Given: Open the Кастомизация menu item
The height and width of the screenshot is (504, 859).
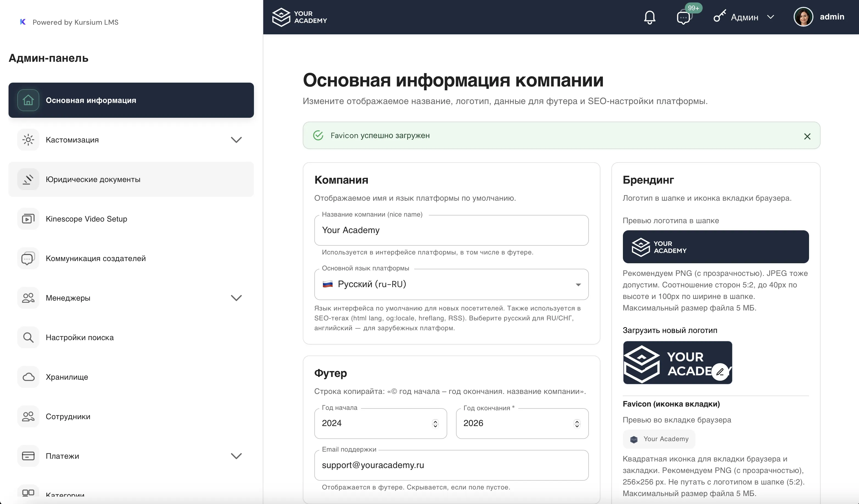Looking at the screenshot, I should pyautogui.click(x=131, y=140).
